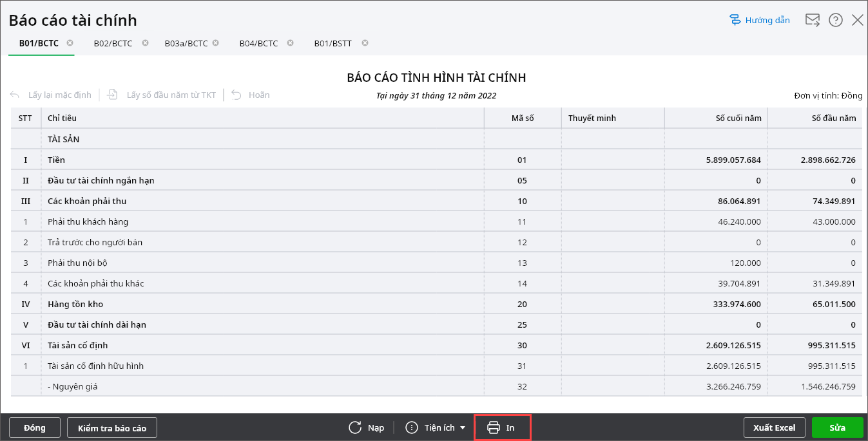Click the Mã số column header
Viewport: 868px width, 441px height.
(x=523, y=118)
